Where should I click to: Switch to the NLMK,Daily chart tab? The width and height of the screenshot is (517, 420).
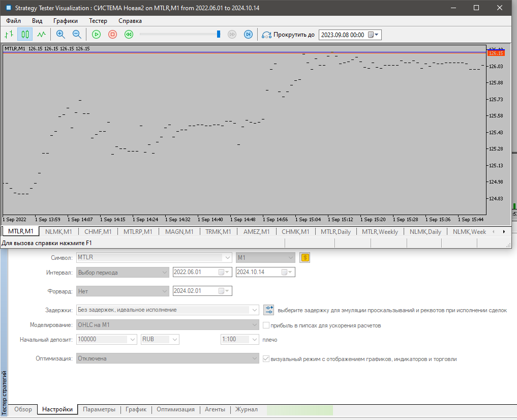425,232
